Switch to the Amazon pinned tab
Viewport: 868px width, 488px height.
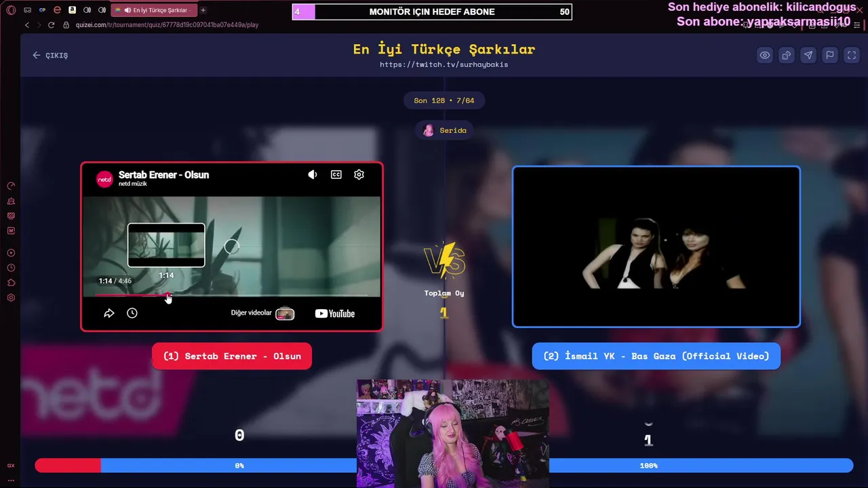tap(72, 10)
